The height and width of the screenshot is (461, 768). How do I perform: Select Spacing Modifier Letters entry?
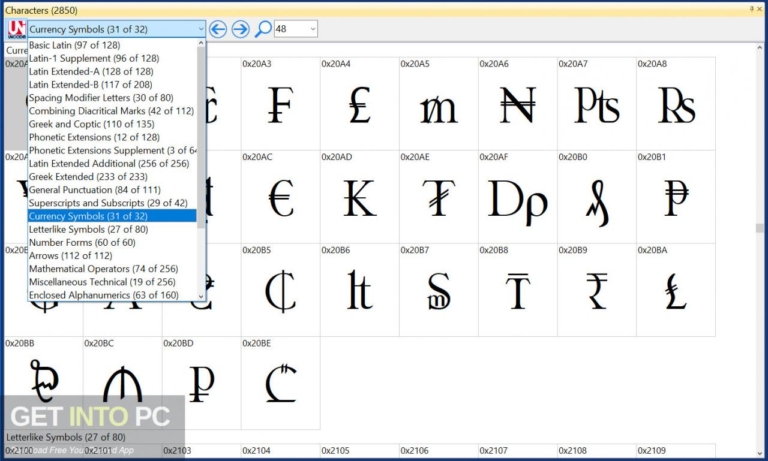tap(112, 98)
